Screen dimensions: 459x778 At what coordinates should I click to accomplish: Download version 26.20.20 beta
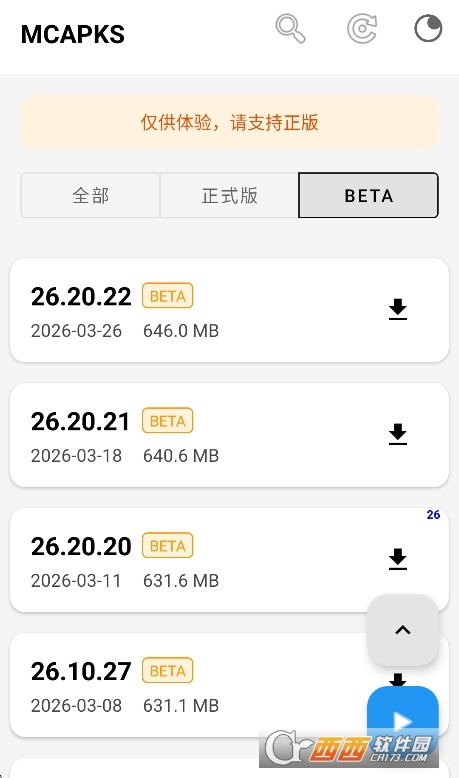tap(397, 559)
